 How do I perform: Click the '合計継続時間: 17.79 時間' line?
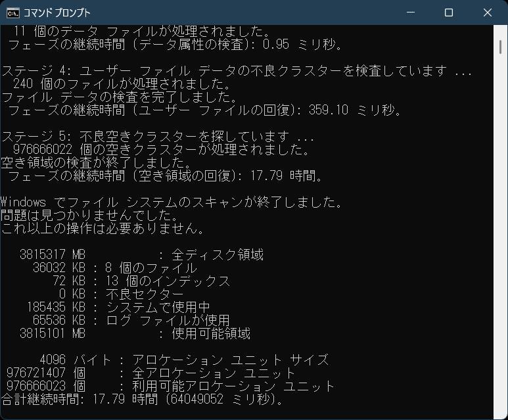(142, 399)
